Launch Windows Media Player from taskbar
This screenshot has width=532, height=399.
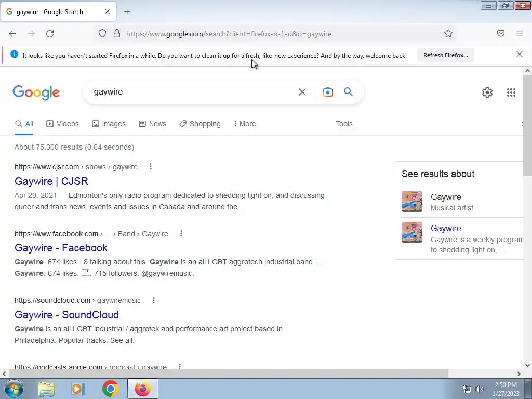[77, 389]
